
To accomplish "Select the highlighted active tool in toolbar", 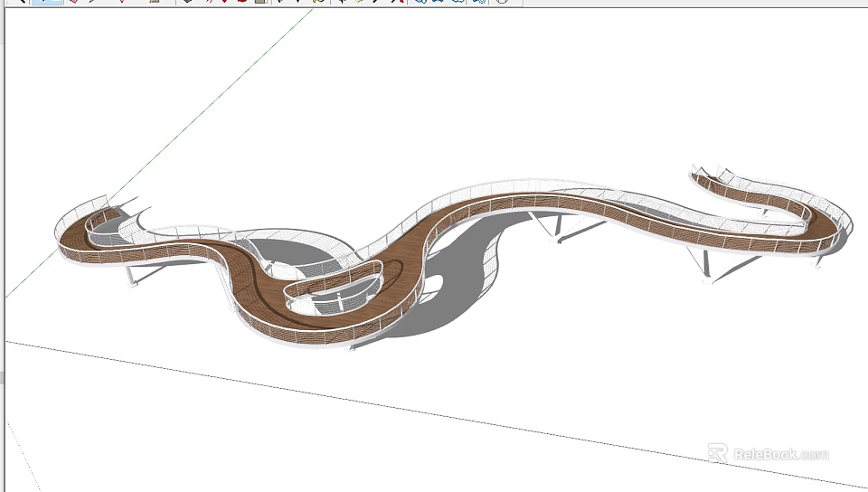I will pos(47,2).
